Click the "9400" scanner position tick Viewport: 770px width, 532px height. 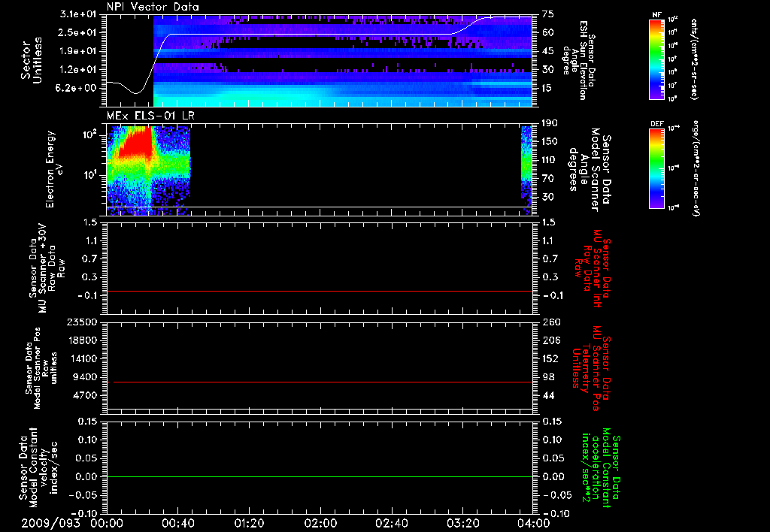click(85, 377)
